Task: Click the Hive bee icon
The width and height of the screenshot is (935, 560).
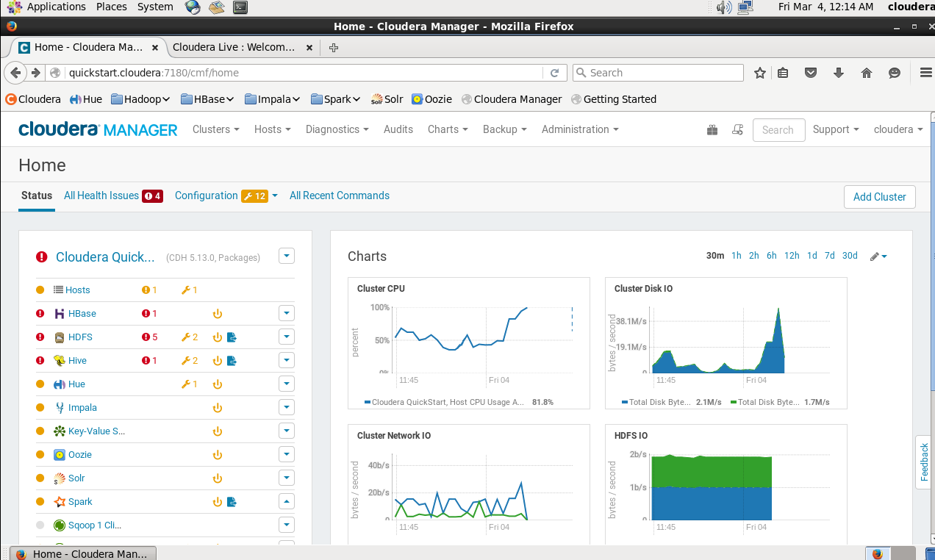Action: click(x=60, y=361)
